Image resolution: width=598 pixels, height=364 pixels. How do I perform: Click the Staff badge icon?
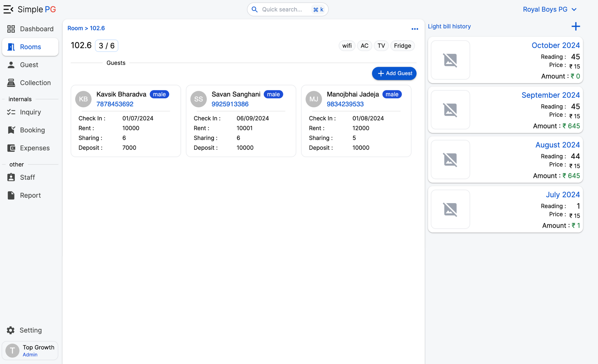coord(11,177)
